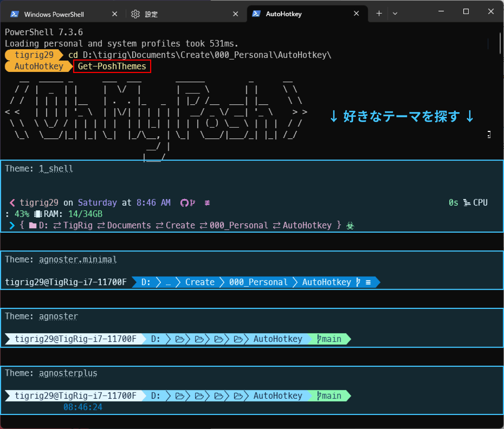Open the new-tab profile dropdown arrow

pyautogui.click(x=395, y=14)
